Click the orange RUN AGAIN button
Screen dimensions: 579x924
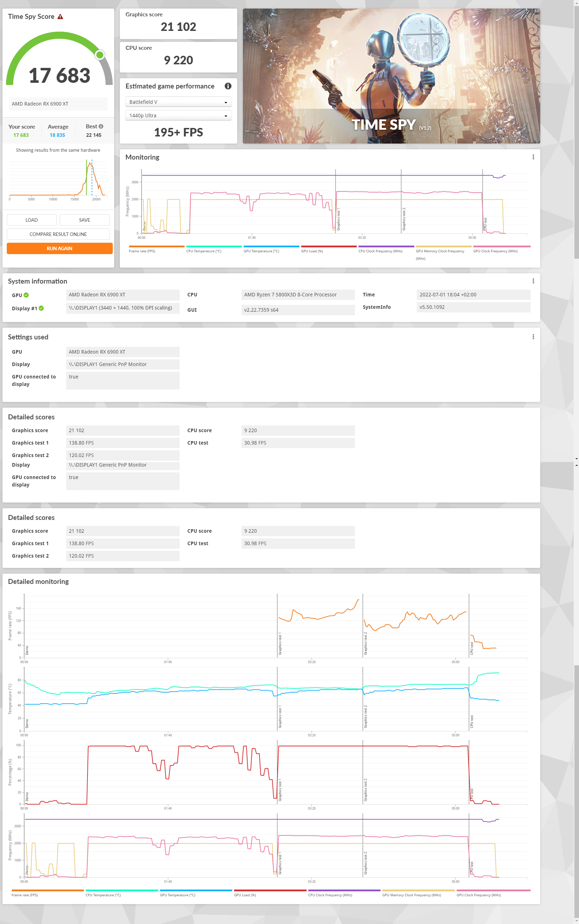click(x=60, y=248)
